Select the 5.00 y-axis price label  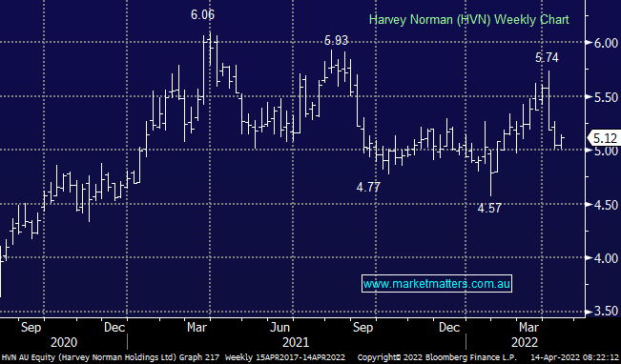[606, 151]
